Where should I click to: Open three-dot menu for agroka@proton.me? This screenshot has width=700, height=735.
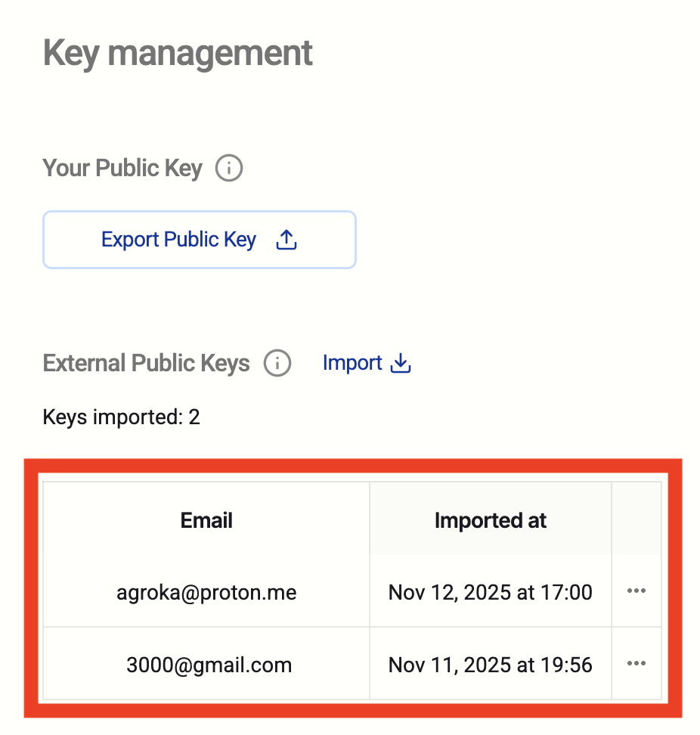[x=637, y=591]
